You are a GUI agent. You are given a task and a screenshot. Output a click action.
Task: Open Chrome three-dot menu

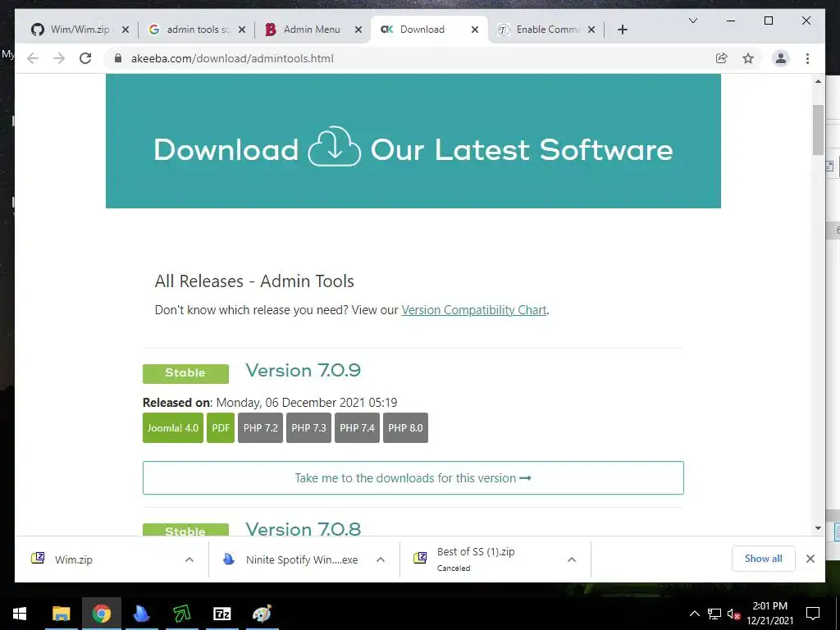pos(807,58)
